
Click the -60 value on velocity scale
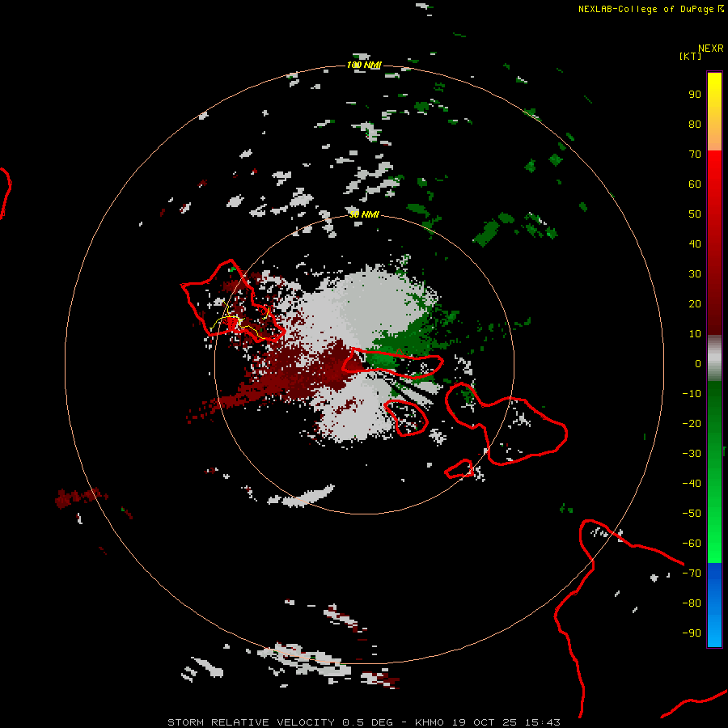pos(692,544)
